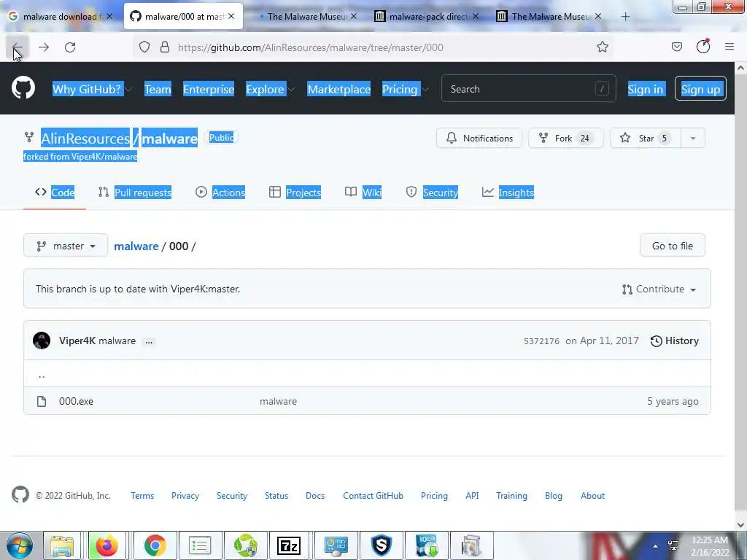Click the GitHub octocat logo in header

point(23,87)
